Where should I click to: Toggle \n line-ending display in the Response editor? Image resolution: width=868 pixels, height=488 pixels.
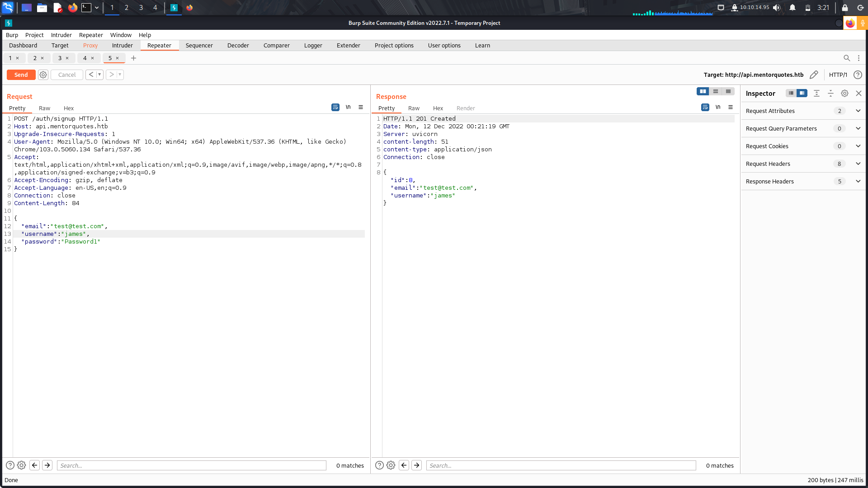coord(718,107)
